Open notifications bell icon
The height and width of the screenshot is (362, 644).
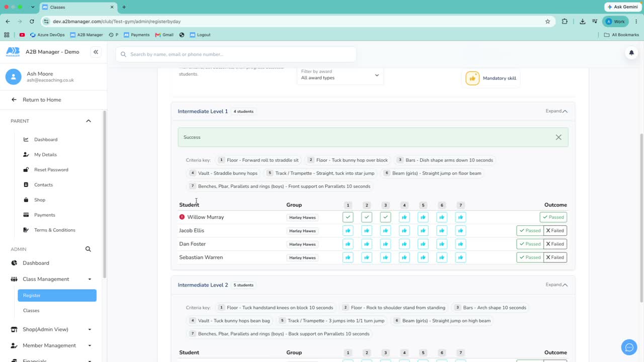631,53
